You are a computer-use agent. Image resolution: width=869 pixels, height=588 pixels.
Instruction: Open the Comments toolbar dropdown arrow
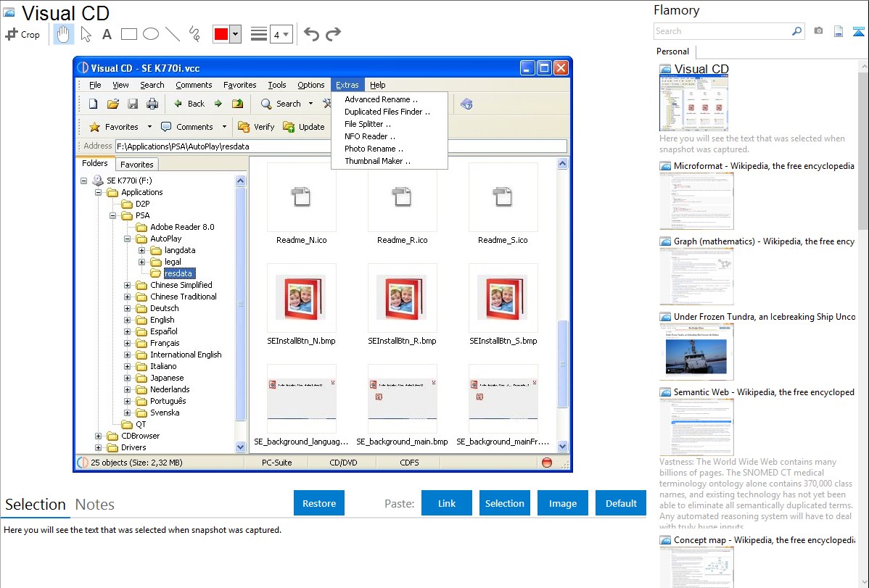224,127
